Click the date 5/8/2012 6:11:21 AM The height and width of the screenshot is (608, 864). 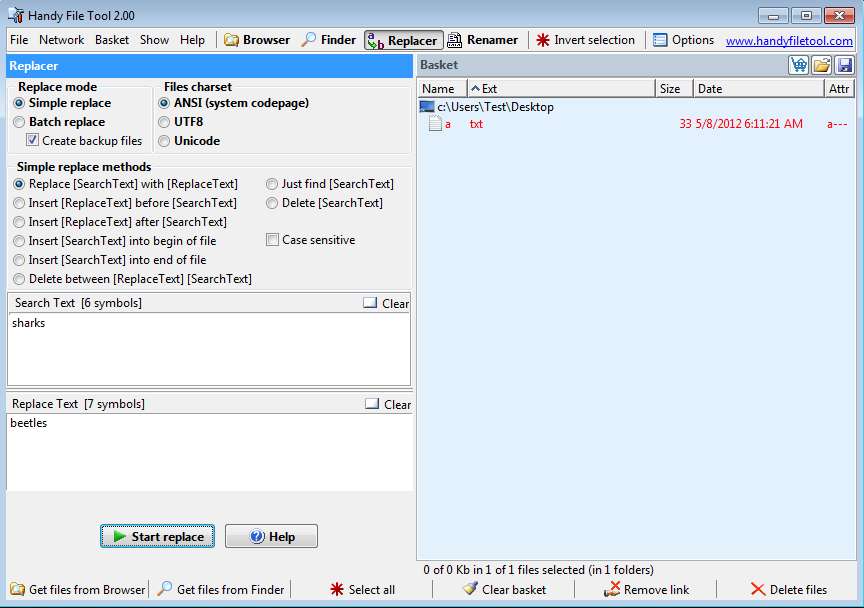tap(749, 124)
